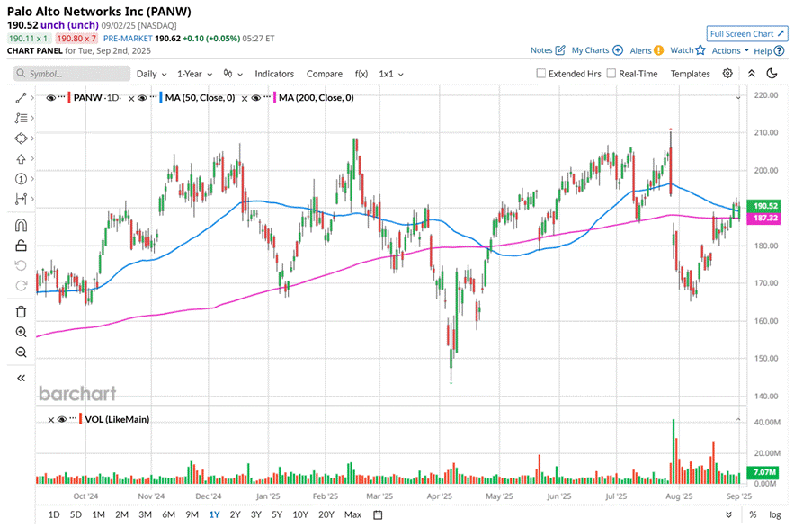Open the Daily frequency dropdown
Screen dimensions: 812x527
coord(151,74)
